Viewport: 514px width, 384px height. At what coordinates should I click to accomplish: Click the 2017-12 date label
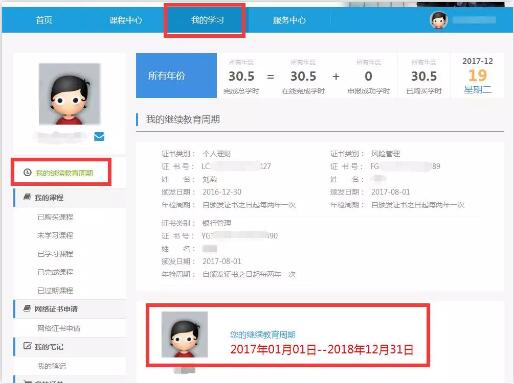[x=477, y=61]
